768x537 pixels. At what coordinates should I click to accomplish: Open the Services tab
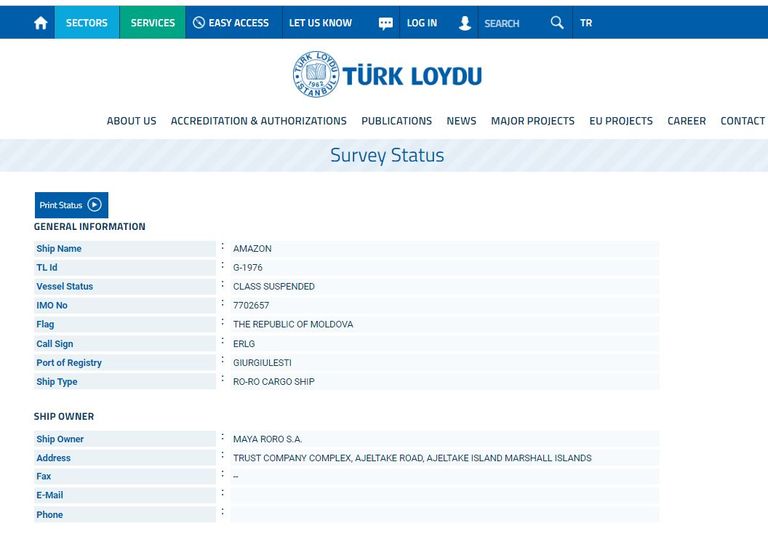click(x=152, y=23)
